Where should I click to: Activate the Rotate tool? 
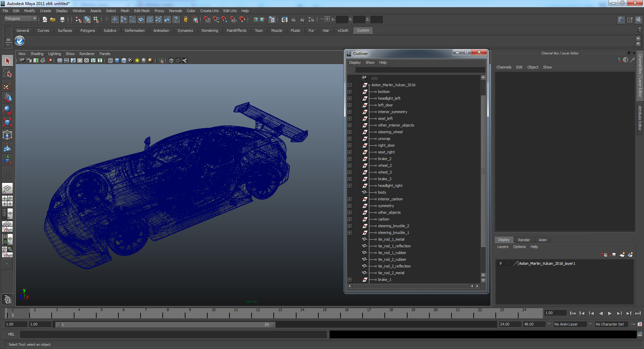coord(7,110)
